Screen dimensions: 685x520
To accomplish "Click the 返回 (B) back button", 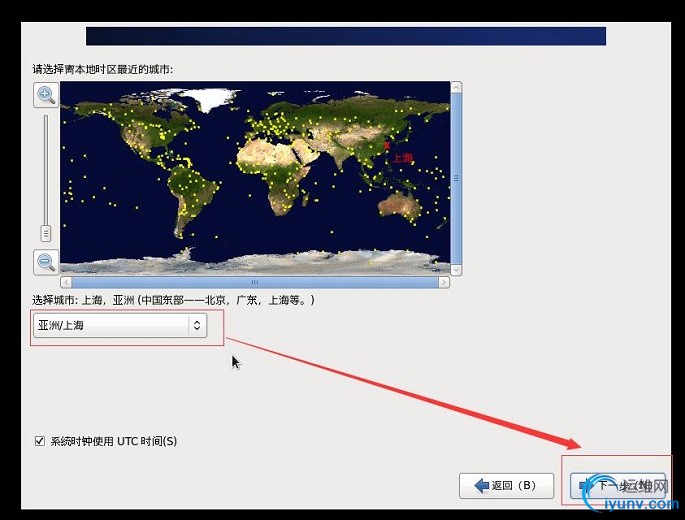I will point(506,485).
